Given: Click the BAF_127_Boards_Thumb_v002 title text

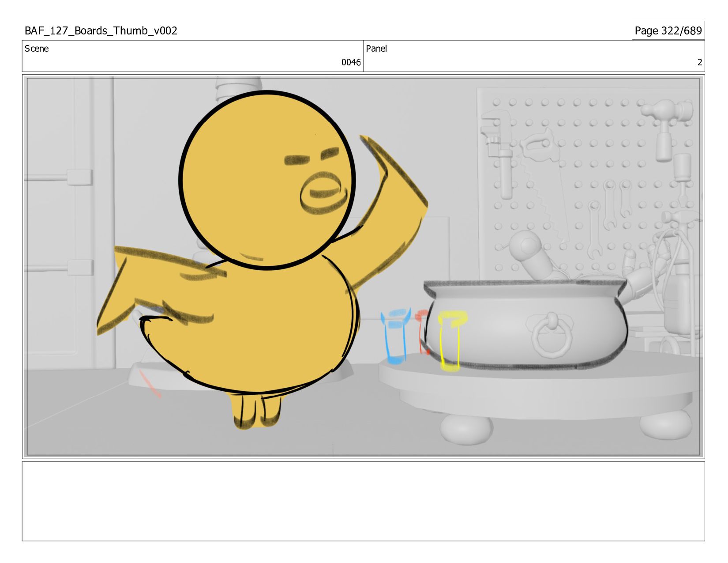Looking at the screenshot, I should [x=101, y=30].
